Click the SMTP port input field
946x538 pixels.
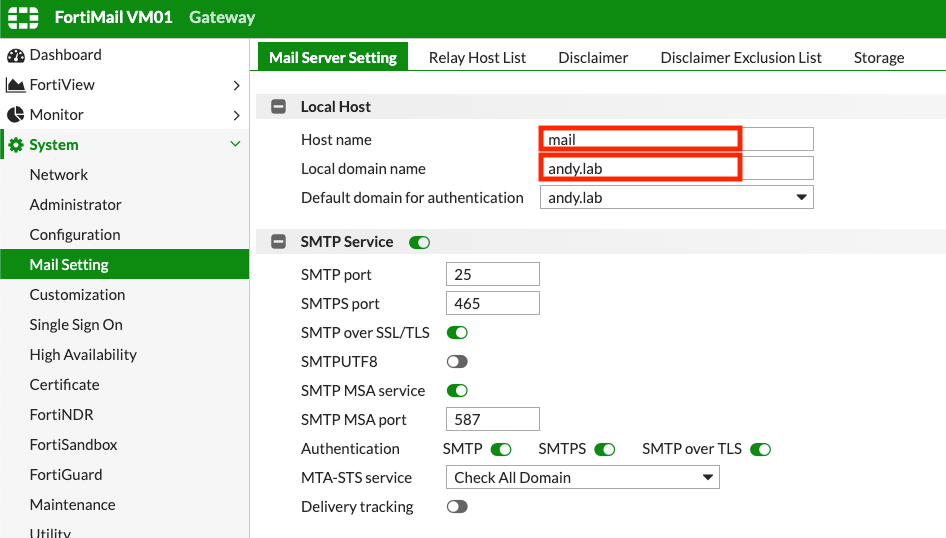pos(492,275)
